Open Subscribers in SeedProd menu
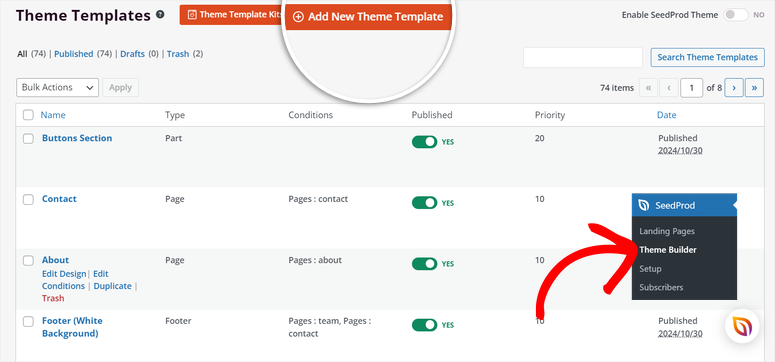 tap(661, 287)
